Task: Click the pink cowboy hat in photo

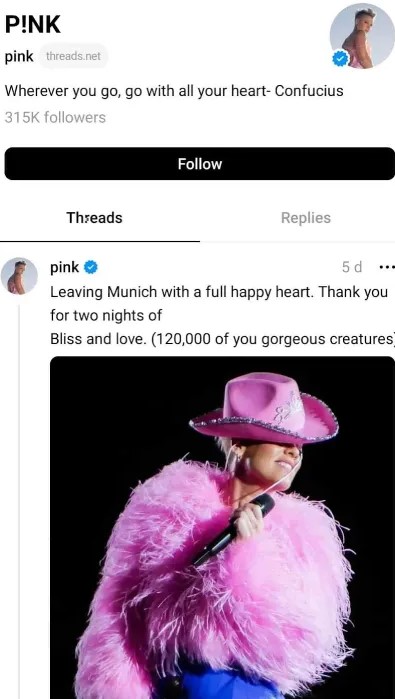Action: click(x=263, y=409)
